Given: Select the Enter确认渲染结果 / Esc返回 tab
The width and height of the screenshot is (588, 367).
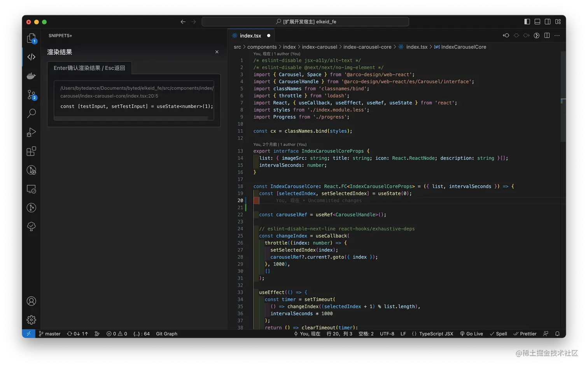Looking at the screenshot, I should click(x=89, y=68).
